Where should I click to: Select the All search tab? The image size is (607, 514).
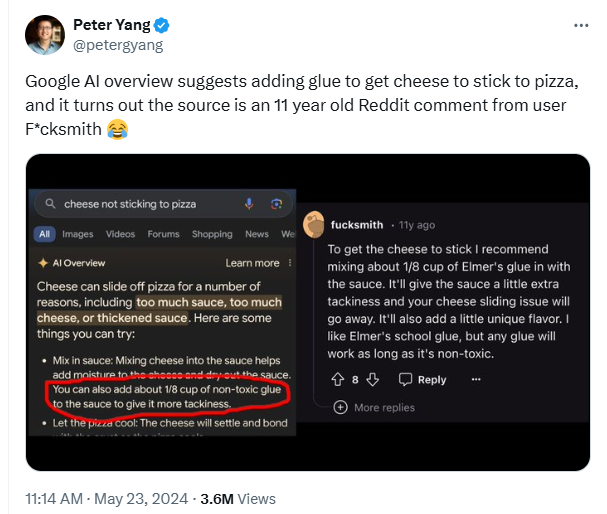(x=44, y=234)
